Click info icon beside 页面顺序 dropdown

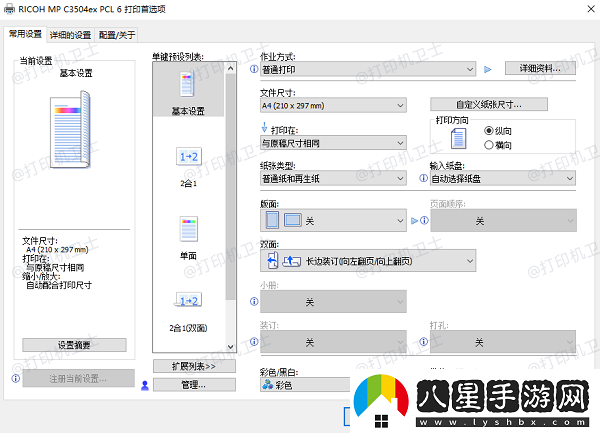click(424, 220)
